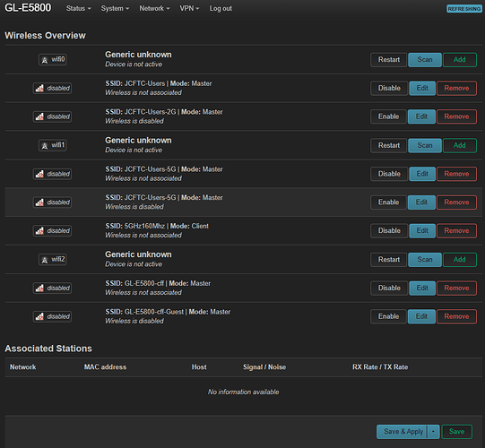Click disabled signal icon for GL-E5800-cff-Guest
Viewport: 485px width, 448px height.
tap(52, 316)
